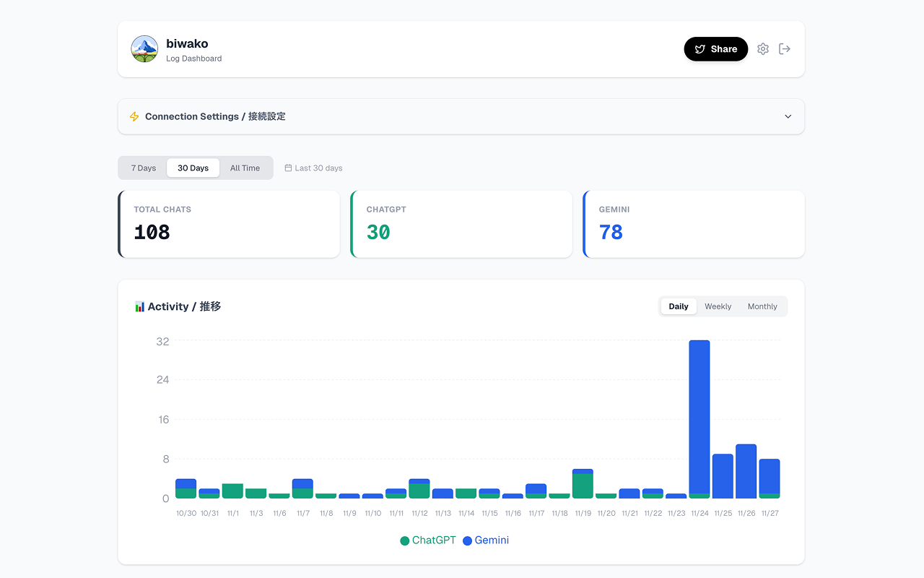Screen dimensions: 924x578
Task: Click the lightning bolt connection icon
Action: coord(134,116)
